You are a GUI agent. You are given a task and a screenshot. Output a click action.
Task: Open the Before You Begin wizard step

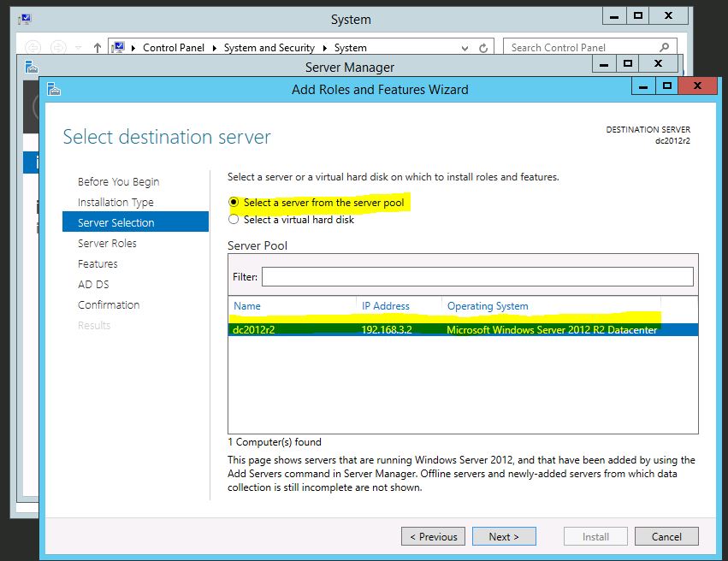coord(118,182)
